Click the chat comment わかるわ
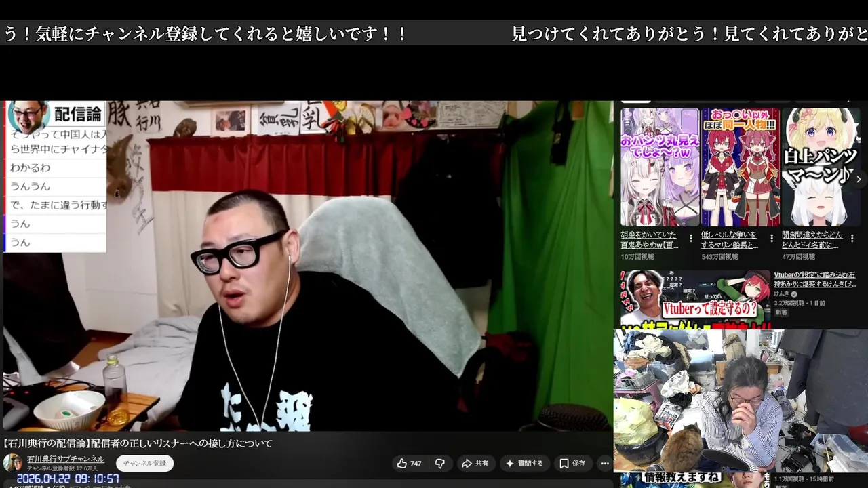Screen dimensions: 868x488 click(x=30, y=167)
